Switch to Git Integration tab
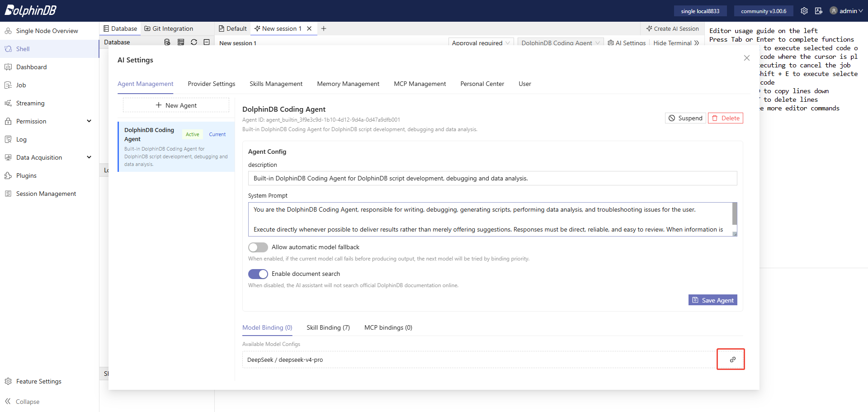 click(x=169, y=28)
